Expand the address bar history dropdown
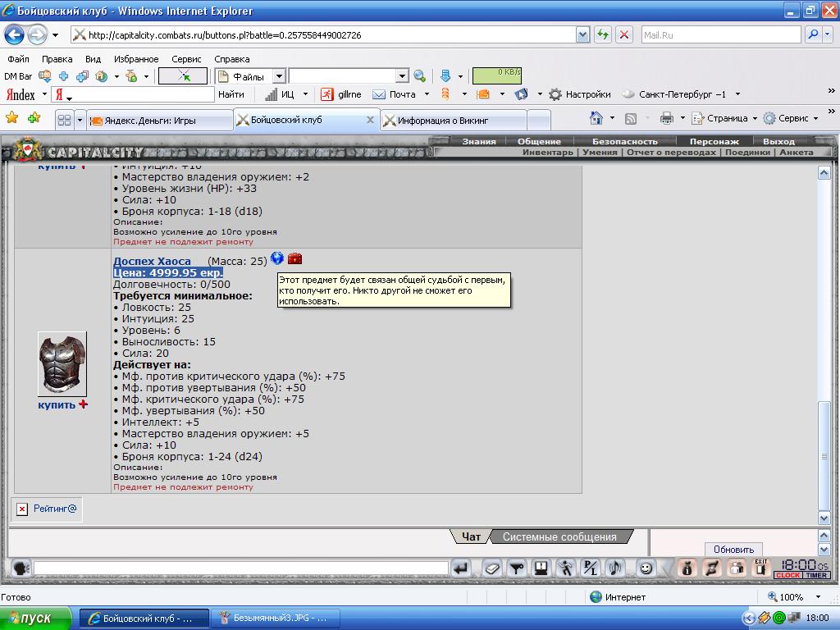The image size is (840, 630). [x=583, y=35]
